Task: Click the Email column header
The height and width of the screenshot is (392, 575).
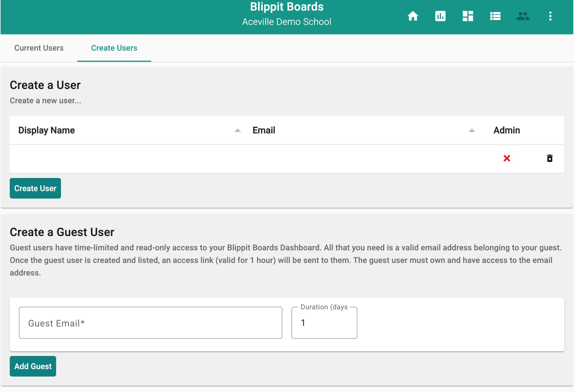Action: (x=263, y=130)
